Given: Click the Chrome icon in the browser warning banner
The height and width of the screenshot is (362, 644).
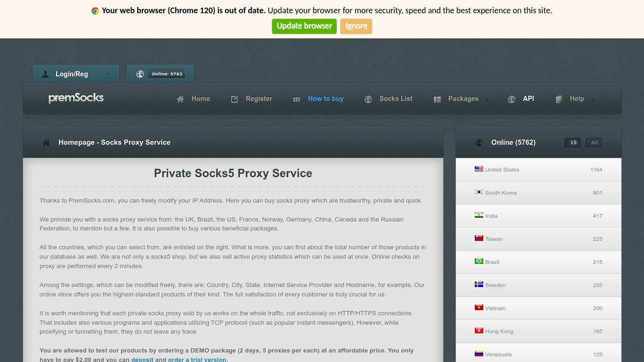Looking at the screenshot, I should pyautogui.click(x=94, y=10).
